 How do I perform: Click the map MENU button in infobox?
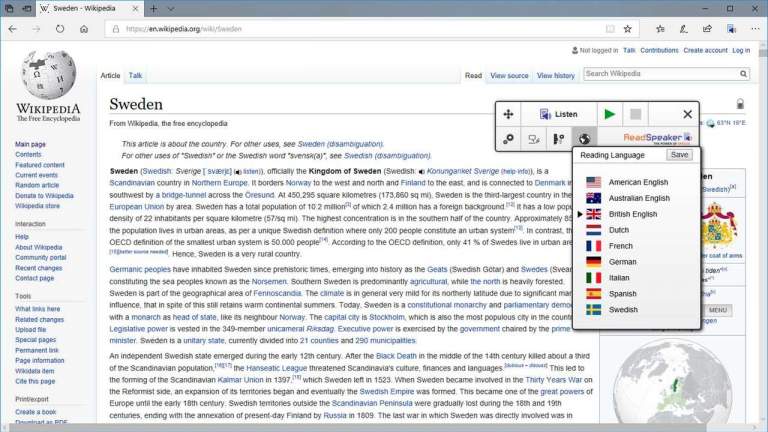click(718, 310)
